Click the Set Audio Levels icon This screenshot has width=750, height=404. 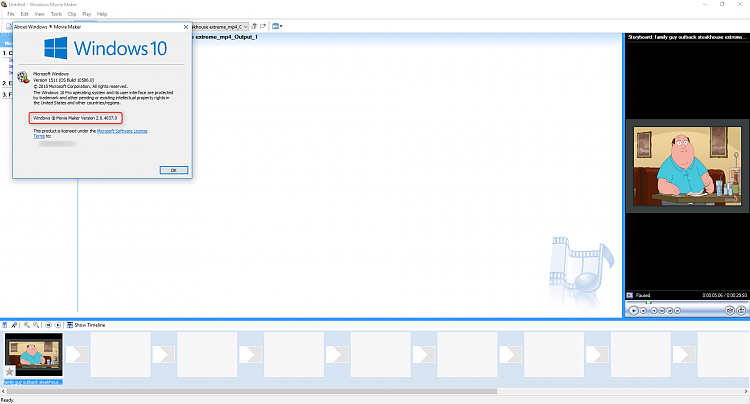coord(5,325)
